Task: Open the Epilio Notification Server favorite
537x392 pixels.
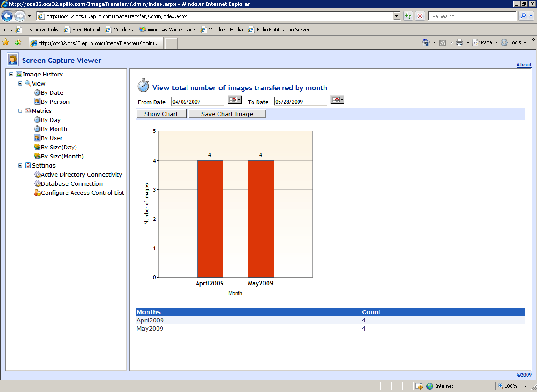Action: (279, 30)
